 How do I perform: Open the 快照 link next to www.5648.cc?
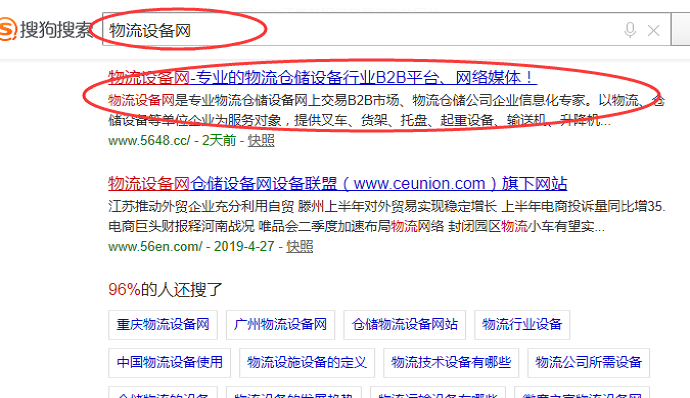pyautogui.click(x=261, y=140)
